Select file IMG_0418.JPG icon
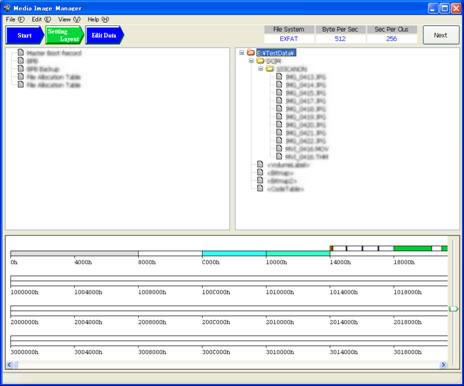Viewport: 464px width, 386px height. (x=279, y=109)
